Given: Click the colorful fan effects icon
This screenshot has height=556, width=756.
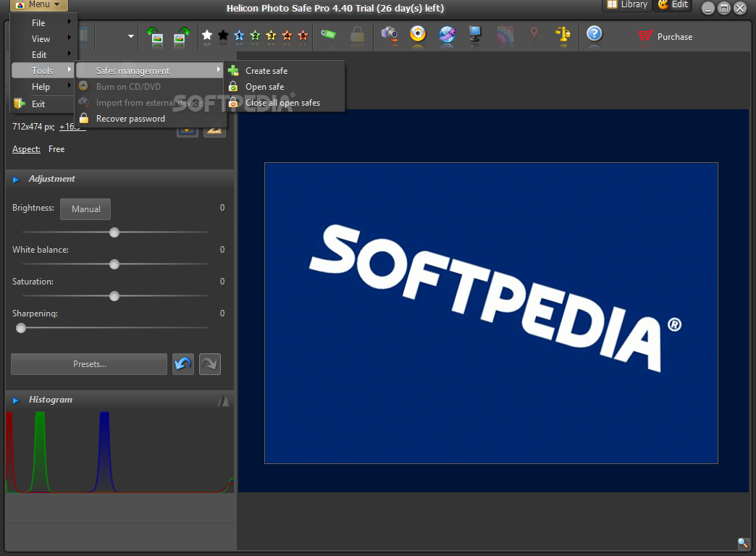Looking at the screenshot, I should point(505,35).
